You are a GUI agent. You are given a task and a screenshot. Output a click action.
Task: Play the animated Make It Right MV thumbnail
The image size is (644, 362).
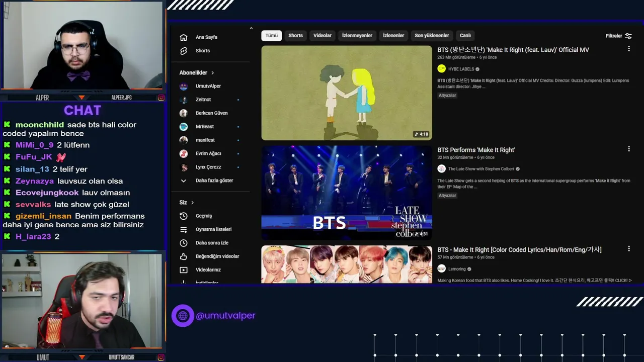pyautogui.click(x=347, y=93)
